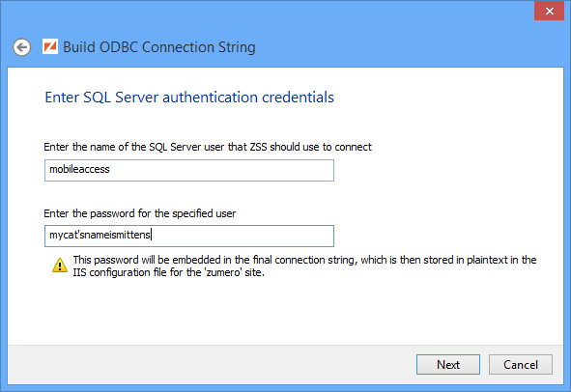Place cursor in the 'mobileaccess' text
This screenshot has height=392, width=571.
click(x=79, y=169)
